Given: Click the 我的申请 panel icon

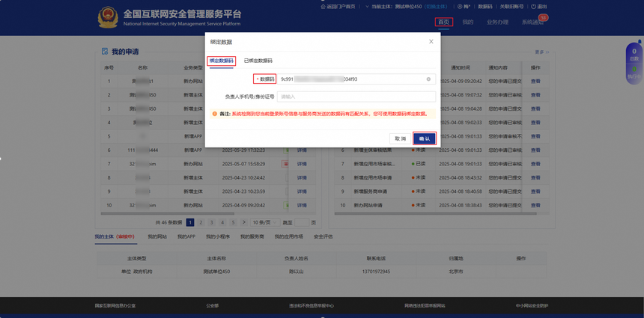Looking at the screenshot, I should click(x=105, y=52).
